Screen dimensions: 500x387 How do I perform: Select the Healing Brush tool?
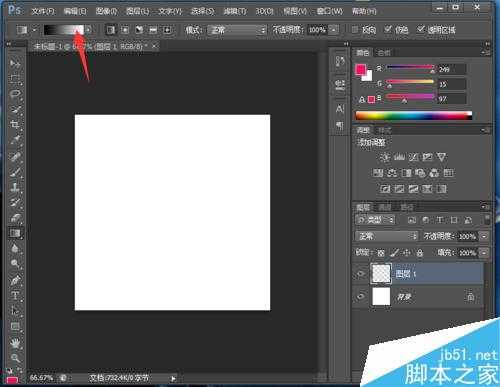pos(15,157)
